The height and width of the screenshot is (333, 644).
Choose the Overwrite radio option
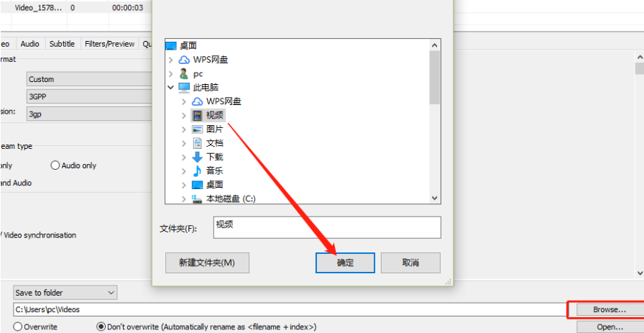[18, 327]
